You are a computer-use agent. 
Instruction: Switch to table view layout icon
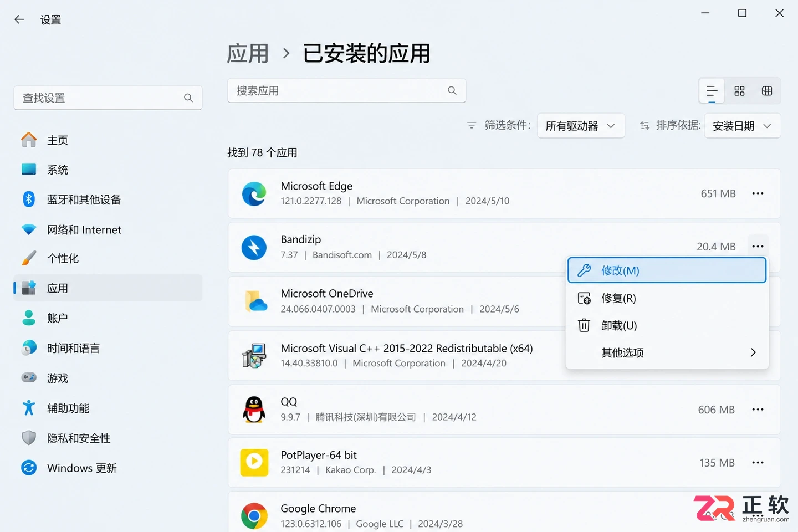767,91
